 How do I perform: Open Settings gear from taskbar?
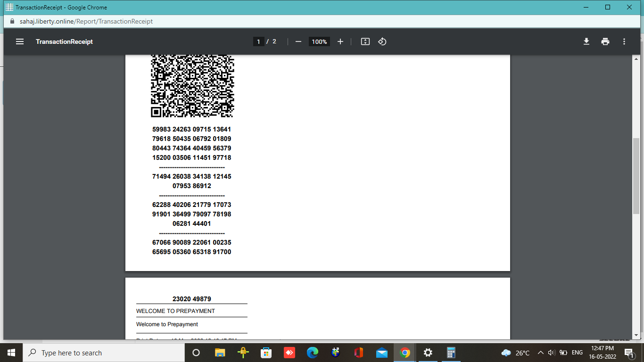428,353
